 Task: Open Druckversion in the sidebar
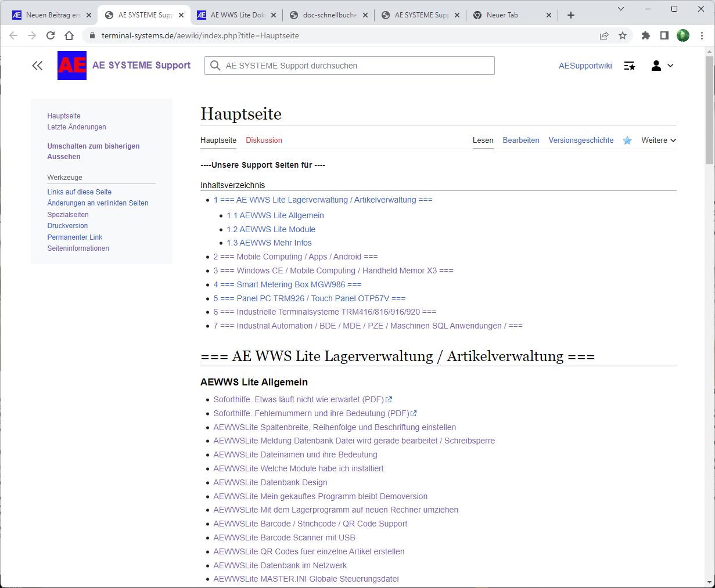pos(67,226)
